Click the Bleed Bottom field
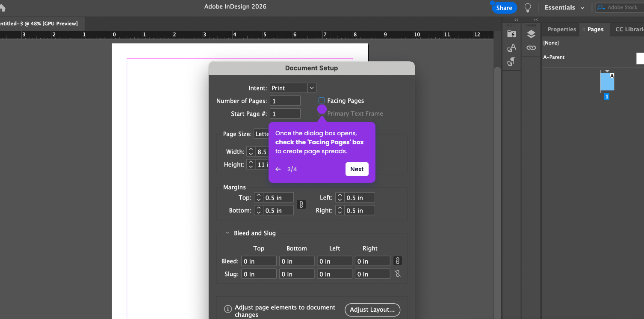This screenshot has height=319, width=644. point(297,261)
